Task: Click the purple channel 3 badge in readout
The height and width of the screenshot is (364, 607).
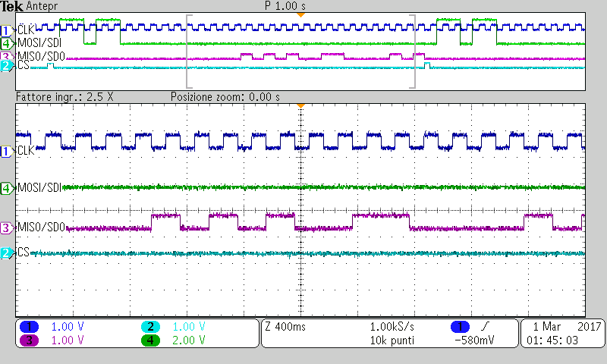Action: [29, 340]
